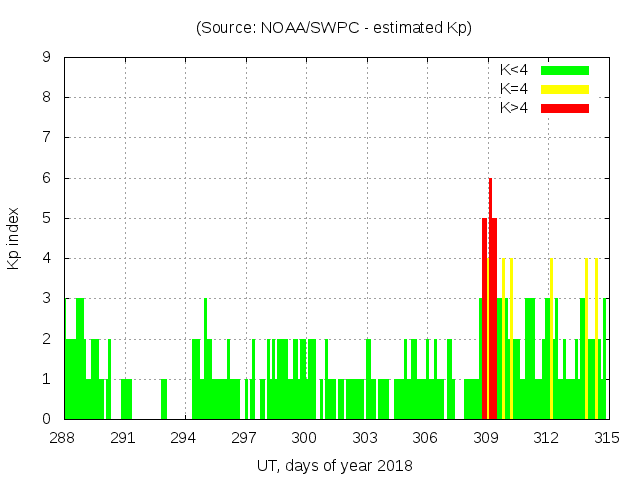Click the NOAA/SWPC source chart title

(334, 28)
